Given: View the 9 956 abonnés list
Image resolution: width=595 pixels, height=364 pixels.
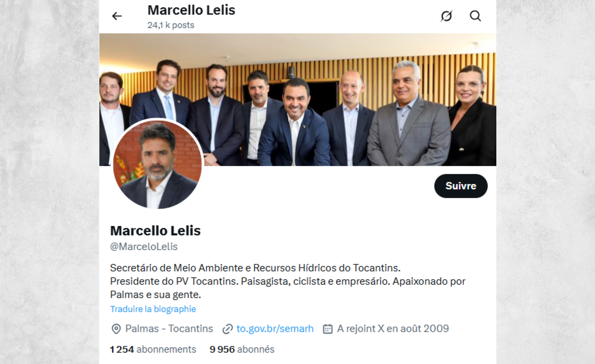Looking at the screenshot, I should (242, 349).
